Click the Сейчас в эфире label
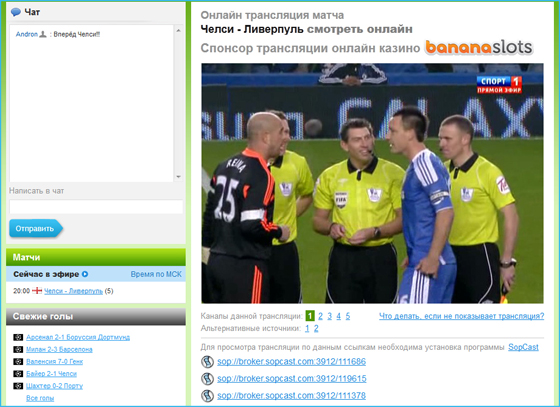 [46, 274]
